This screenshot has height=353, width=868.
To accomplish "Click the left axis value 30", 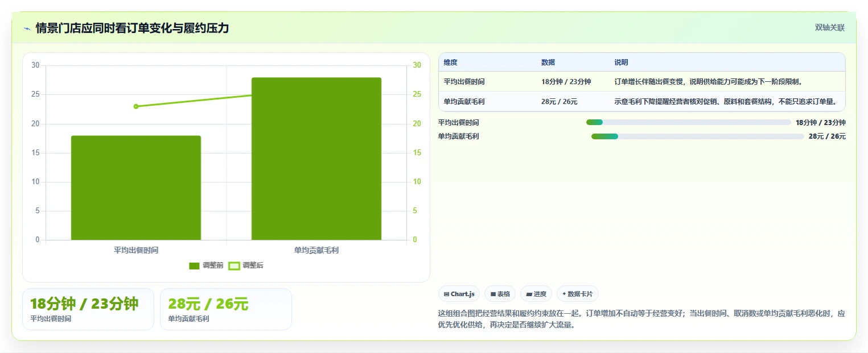I will (x=35, y=65).
